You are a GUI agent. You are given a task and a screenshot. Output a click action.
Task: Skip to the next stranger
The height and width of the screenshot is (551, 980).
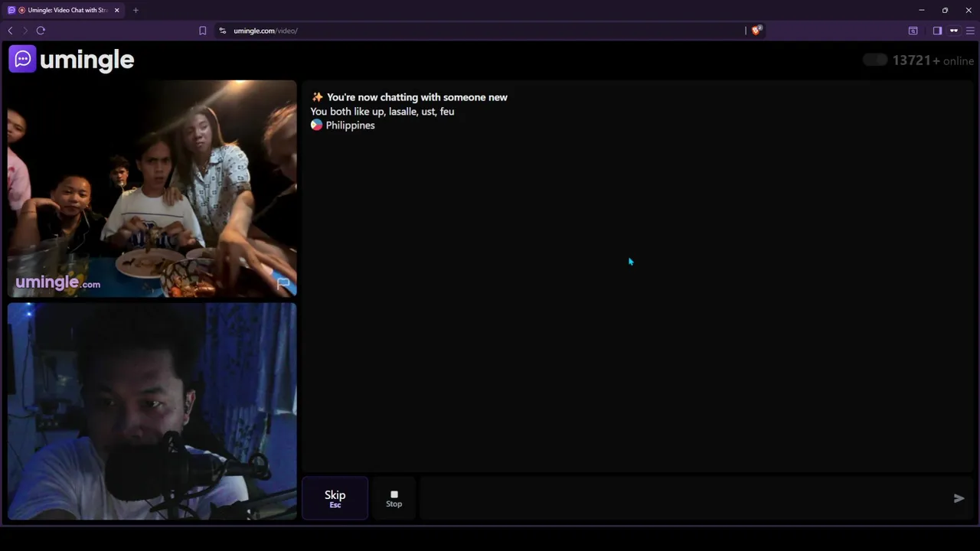click(335, 498)
